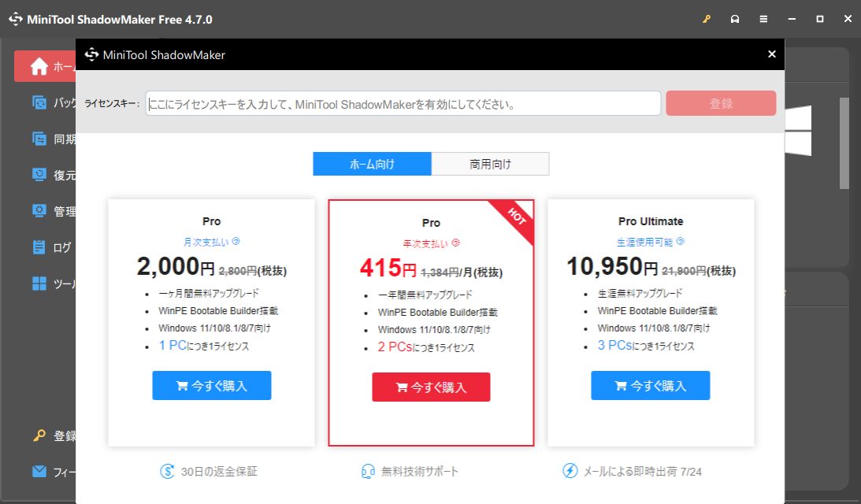
Task: Click the Register key icon in the sidebar
Action: click(x=39, y=436)
